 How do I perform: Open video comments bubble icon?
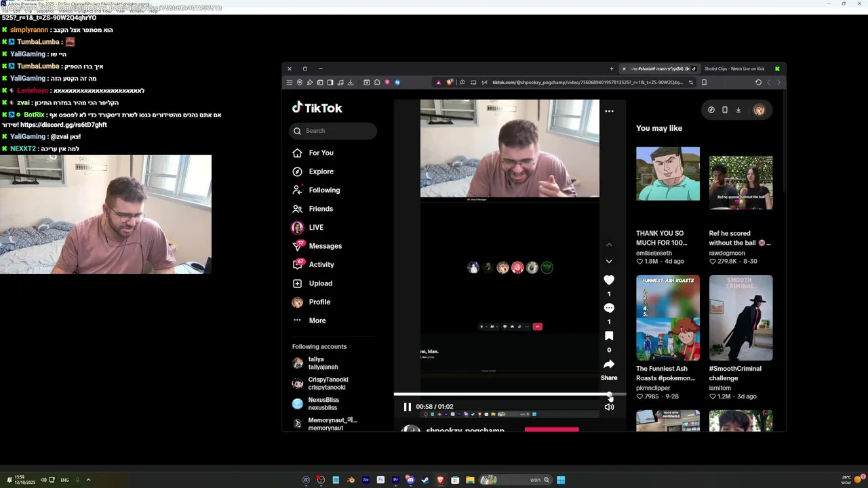(x=609, y=308)
